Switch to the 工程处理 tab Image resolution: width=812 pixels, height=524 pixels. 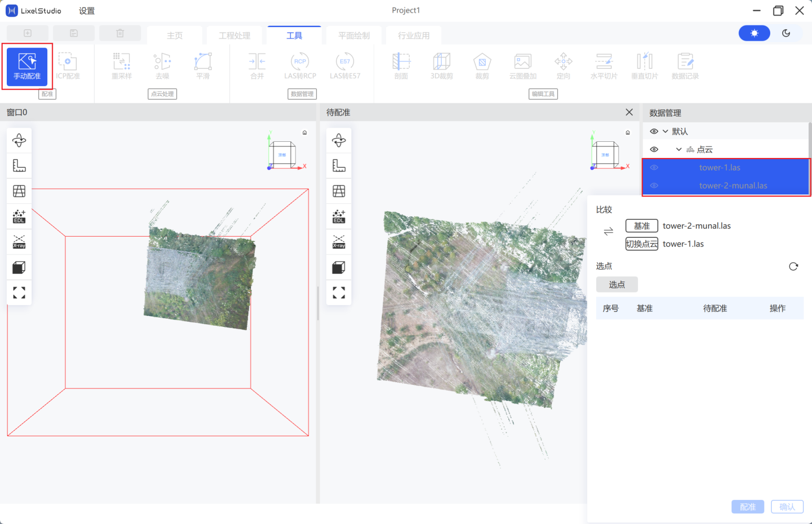tap(235, 35)
